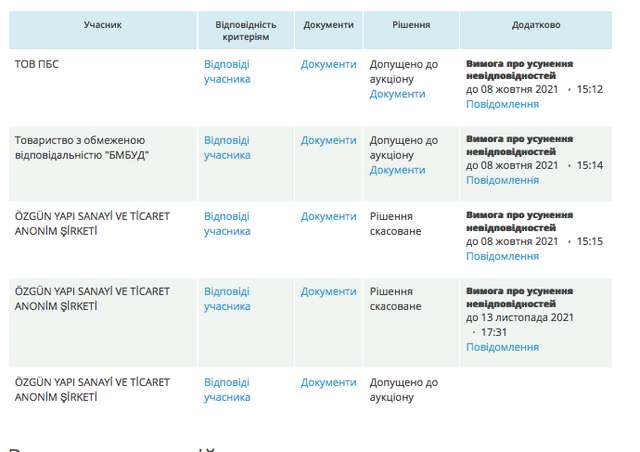Viewport: 640px width, 452px height.
Task: Open Документи in the 15:15 ÖZGÜN row
Action: (x=328, y=216)
